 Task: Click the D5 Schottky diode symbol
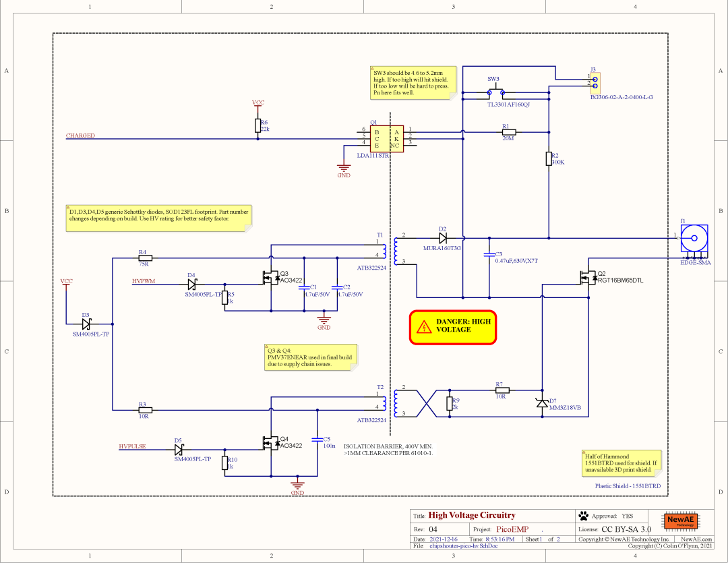[x=179, y=450]
